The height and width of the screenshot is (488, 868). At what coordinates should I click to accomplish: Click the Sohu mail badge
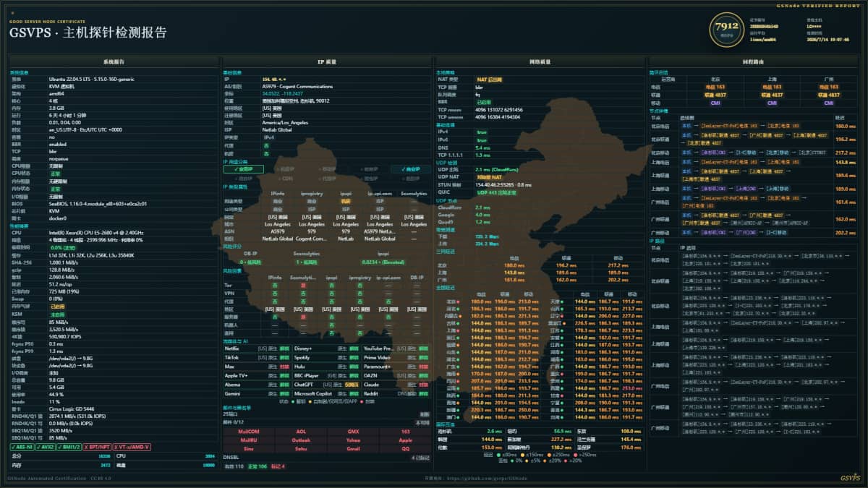[301, 448]
